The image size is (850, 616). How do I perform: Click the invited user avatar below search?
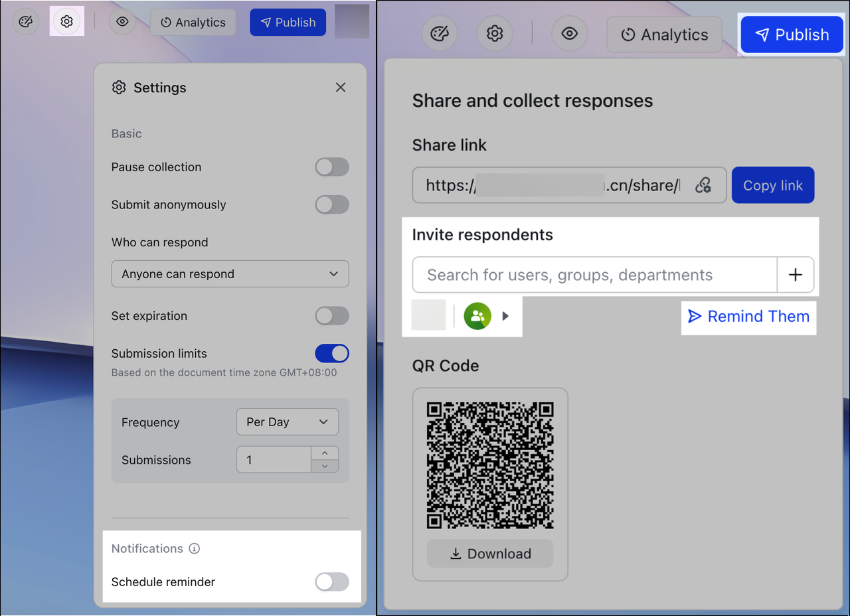point(428,315)
